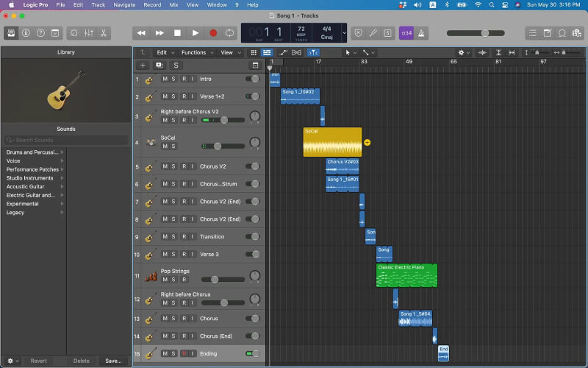588x368 pixels.
Task: Click the Rewind transport button
Action: click(x=141, y=33)
